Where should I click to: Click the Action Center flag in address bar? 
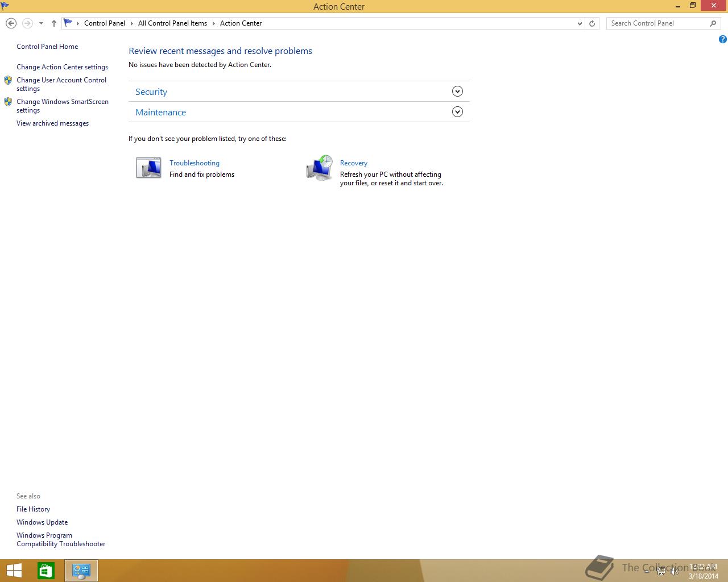click(68, 23)
